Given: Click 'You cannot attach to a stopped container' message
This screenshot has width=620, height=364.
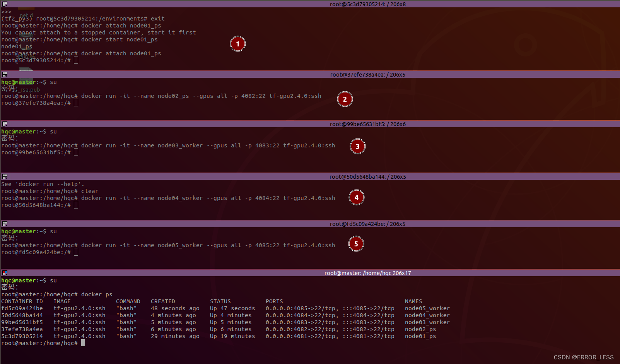Looking at the screenshot, I should click(99, 32).
